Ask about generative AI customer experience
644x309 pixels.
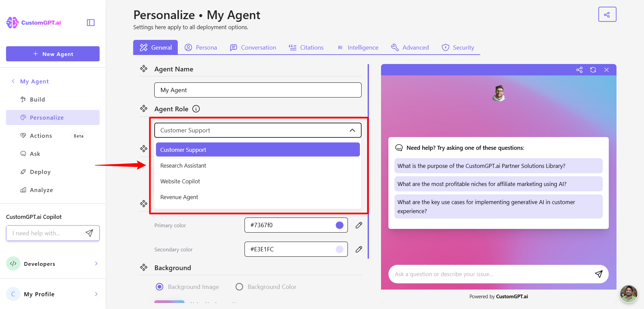[x=498, y=206]
